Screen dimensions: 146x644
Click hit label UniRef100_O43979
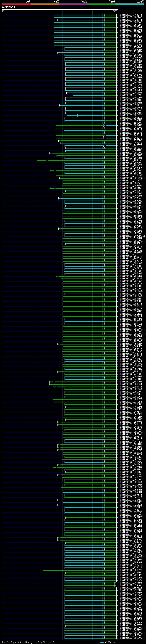(x=131, y=138)
